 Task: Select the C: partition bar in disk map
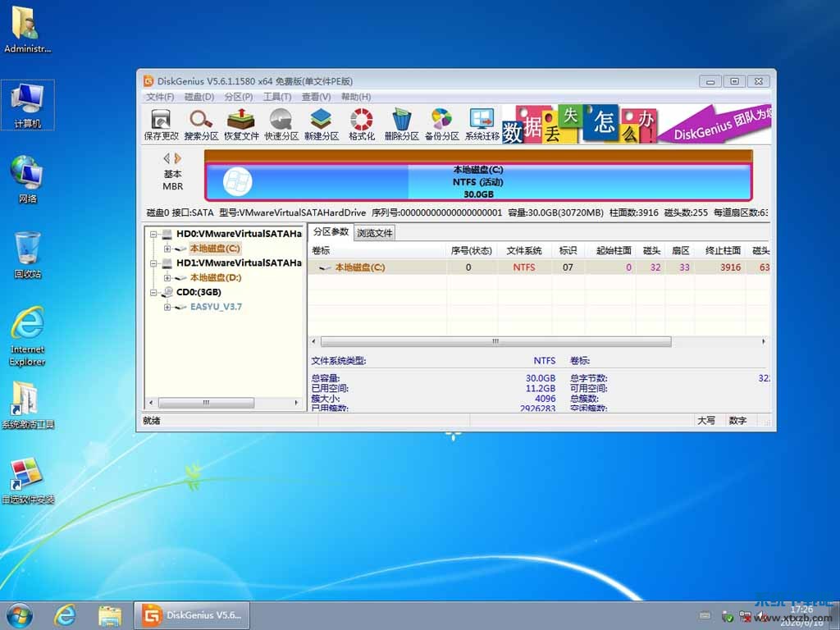[478, 182]
